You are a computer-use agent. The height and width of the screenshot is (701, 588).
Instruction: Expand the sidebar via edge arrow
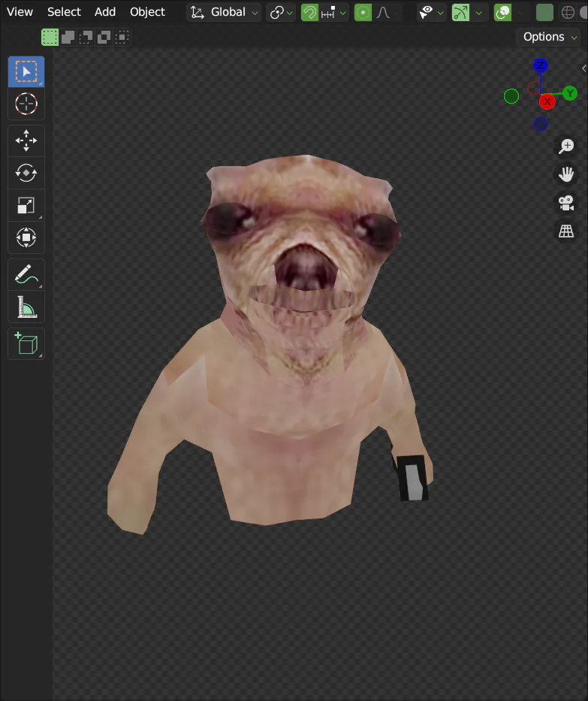pyautogui.click(x=583, y=68)
